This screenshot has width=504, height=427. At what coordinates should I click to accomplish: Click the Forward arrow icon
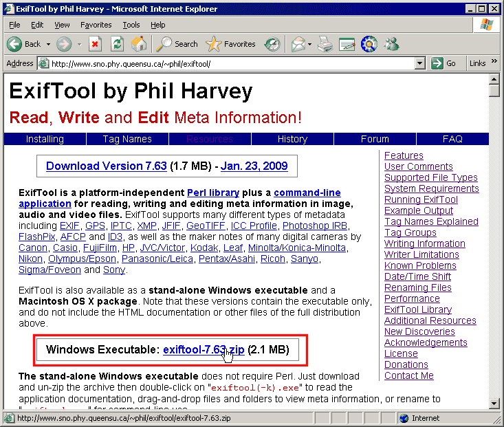(x=64, y=44)
